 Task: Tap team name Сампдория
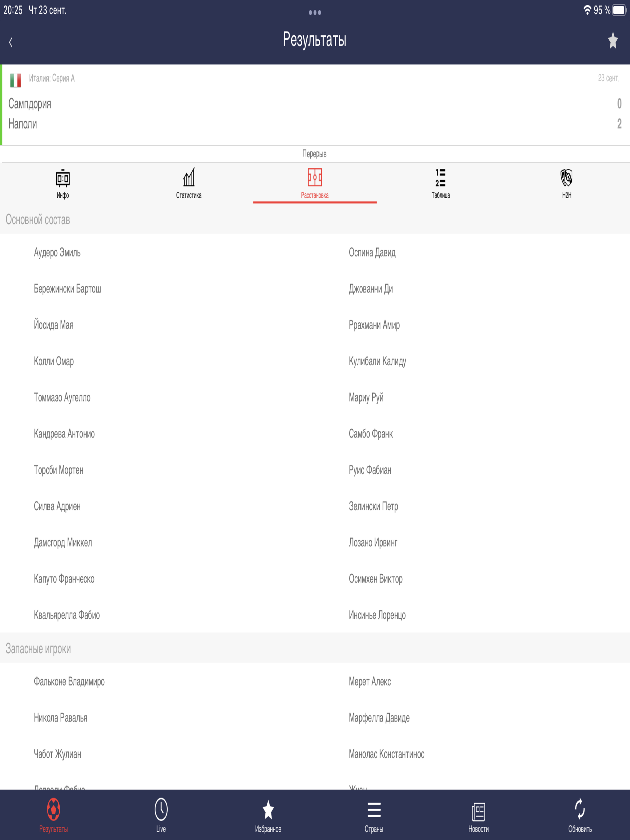click(x=30, y=104)
